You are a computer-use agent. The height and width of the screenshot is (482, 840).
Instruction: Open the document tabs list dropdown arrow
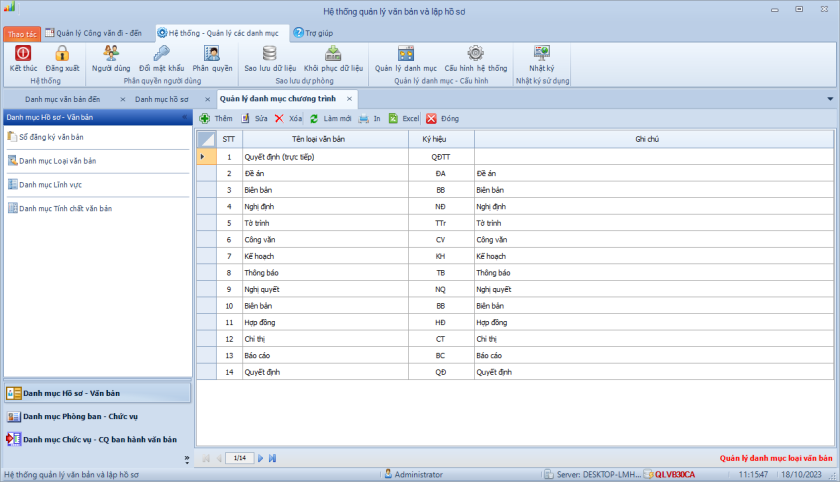pyautogui.click(x=830, y=99)
